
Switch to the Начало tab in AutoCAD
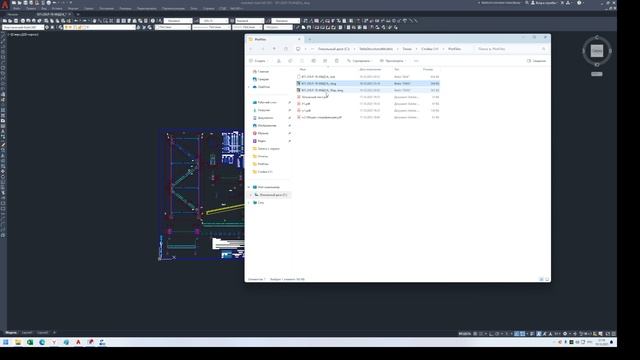(x=12, y=14)
